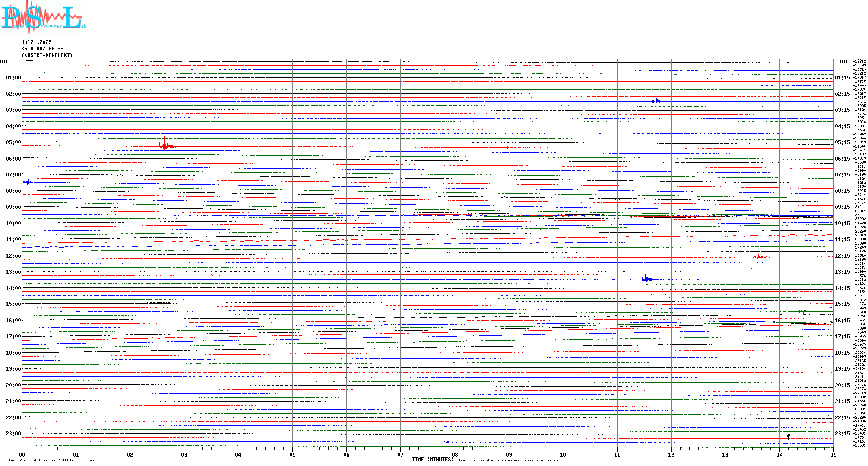The image size is (868, 466).
Task: Click the small red event on the 12:15 trace
Action: 758,257
